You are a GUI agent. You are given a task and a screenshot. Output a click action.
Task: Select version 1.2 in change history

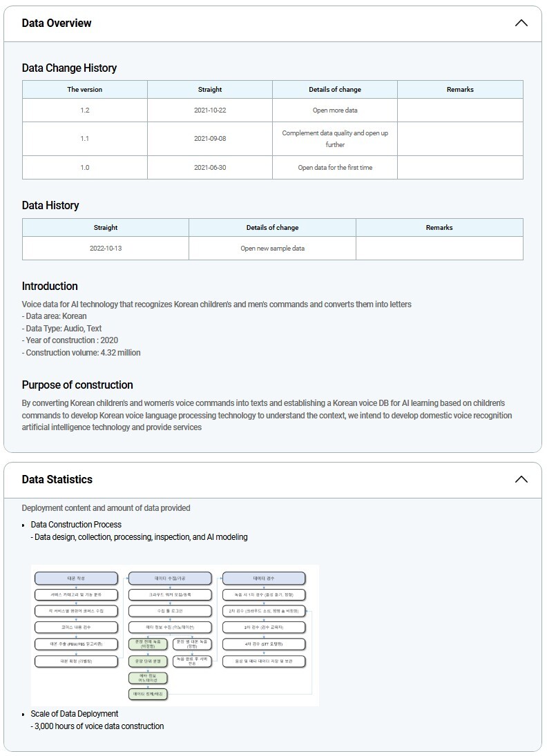(x=84, y=110)
